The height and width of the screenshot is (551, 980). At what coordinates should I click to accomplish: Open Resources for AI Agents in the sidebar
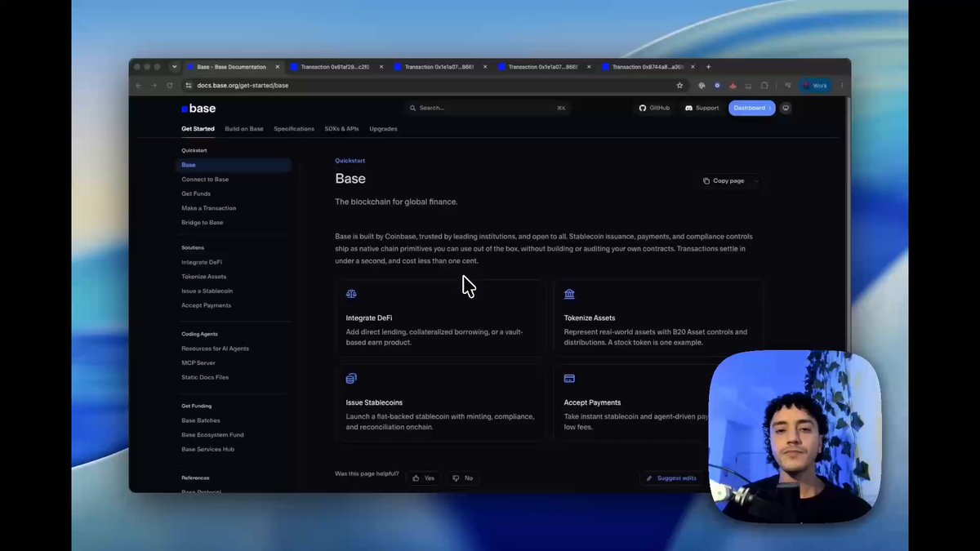click(x=216, y=349)
